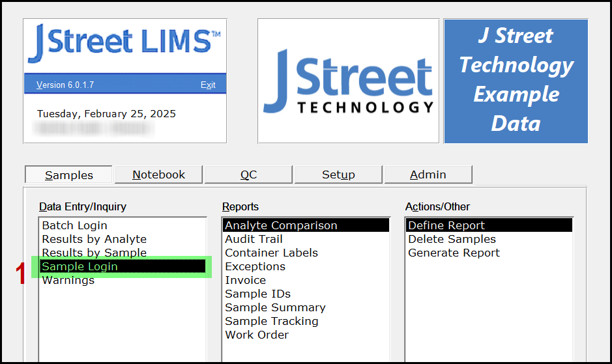Select Sample Tracking report
The image size is (612, 364).
click(x=306, y=321)
